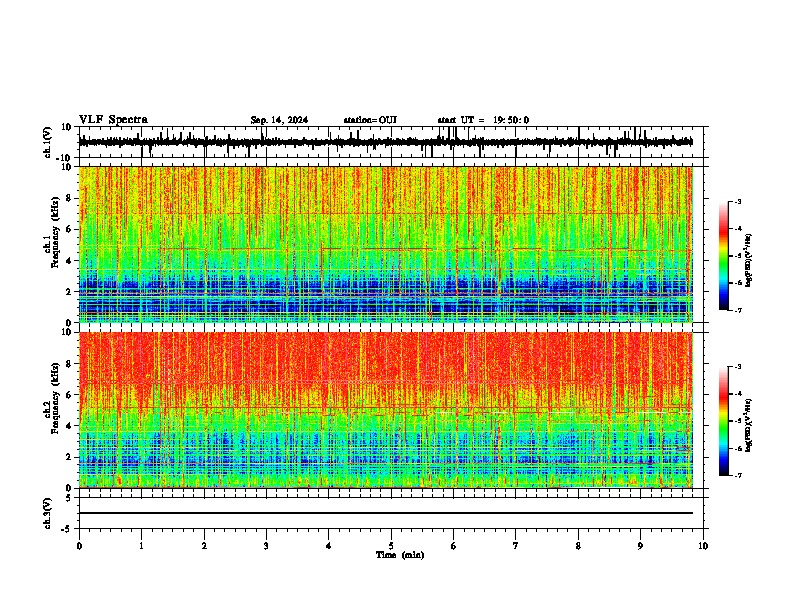Click the ch.1 spectrogram color bar

(x=724, y=255)
